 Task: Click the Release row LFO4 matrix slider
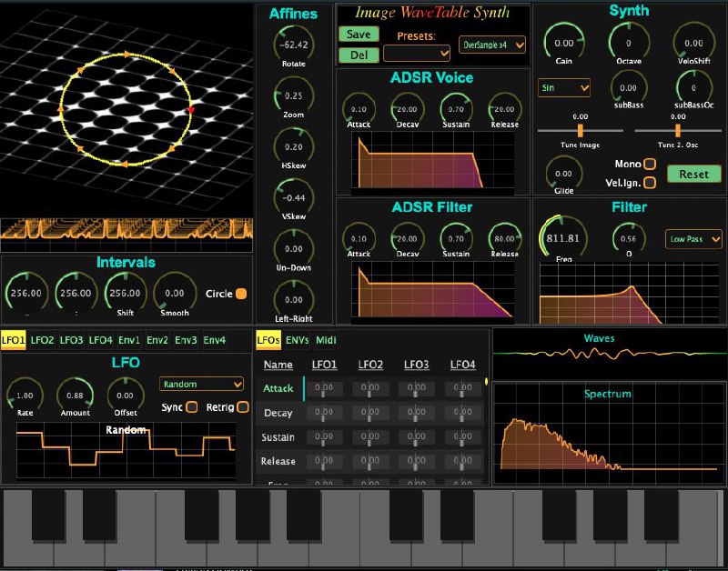pos(462,462)
